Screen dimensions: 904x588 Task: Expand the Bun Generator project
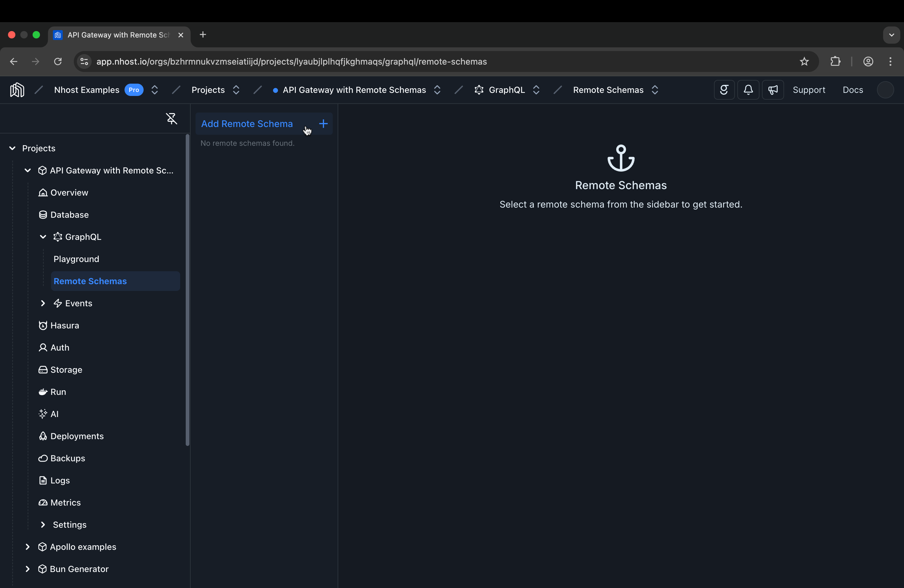click(x=27, y=569)
